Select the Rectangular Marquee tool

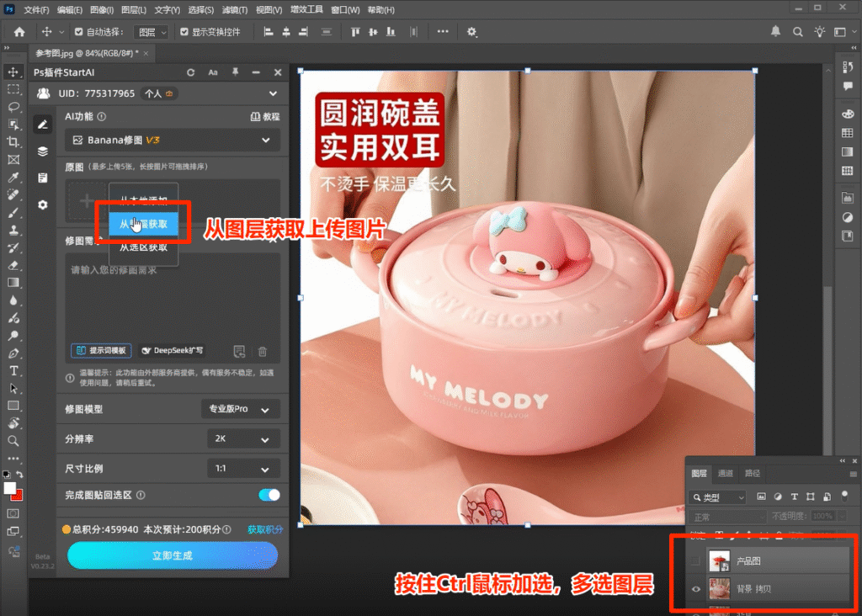[x=13, y=89]
